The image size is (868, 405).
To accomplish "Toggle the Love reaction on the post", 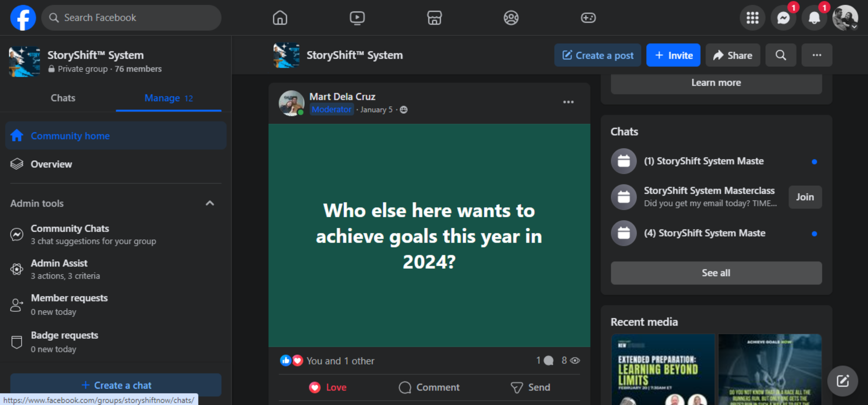I will [328, 387].
